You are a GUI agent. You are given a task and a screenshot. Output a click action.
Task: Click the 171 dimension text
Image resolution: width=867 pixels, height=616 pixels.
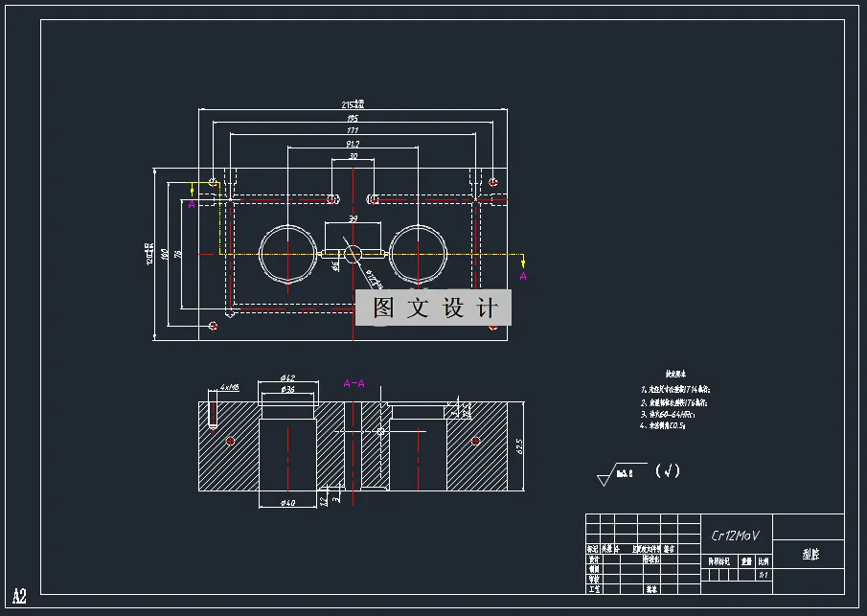pyautogui.click(x=353, y=130)
